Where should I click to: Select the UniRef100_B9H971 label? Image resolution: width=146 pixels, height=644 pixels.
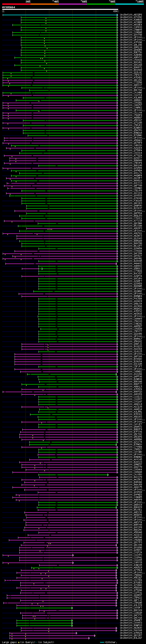click(x=131, y=67)
